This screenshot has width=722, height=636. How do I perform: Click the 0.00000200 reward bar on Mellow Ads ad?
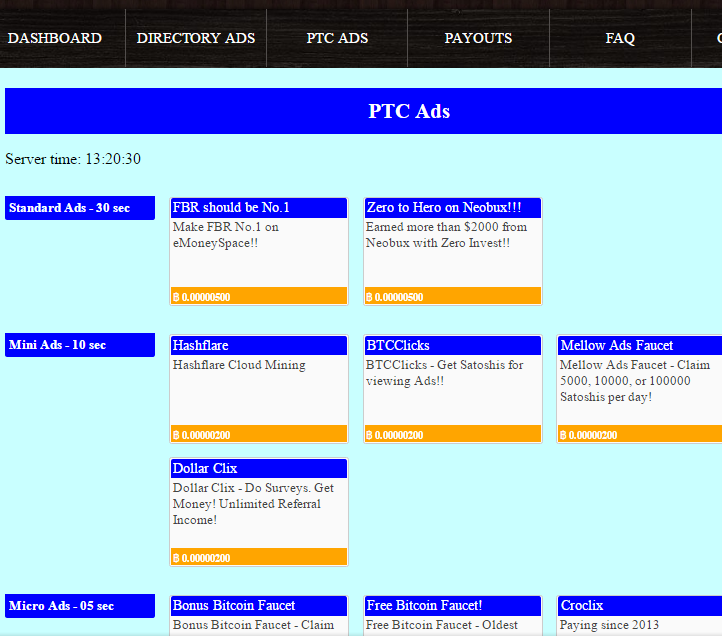pyautogui.click(x=640, y=434)
